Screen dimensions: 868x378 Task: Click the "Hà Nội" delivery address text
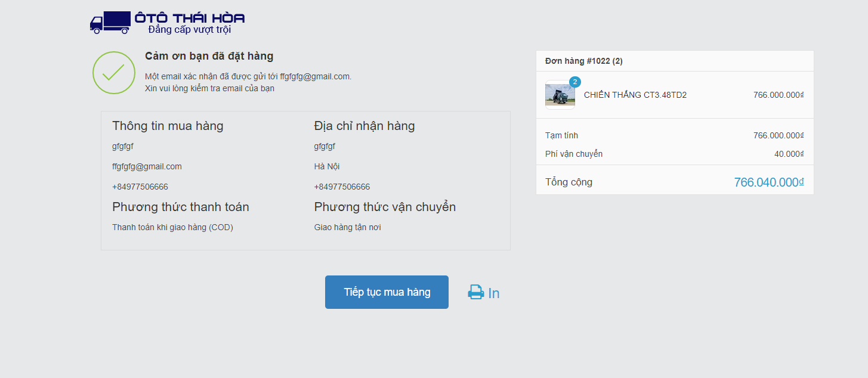pyautogui.click(x=327, y=166)
